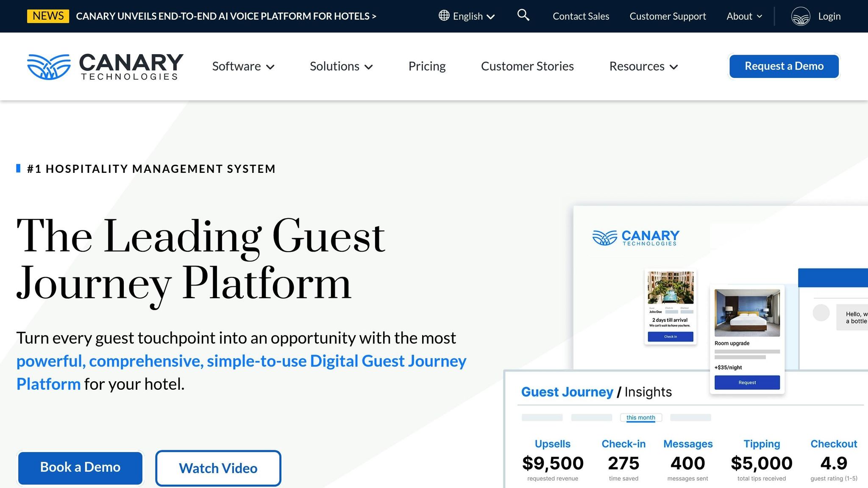
Task: Click the 'Insights' heading text
Action: point(648,392)
